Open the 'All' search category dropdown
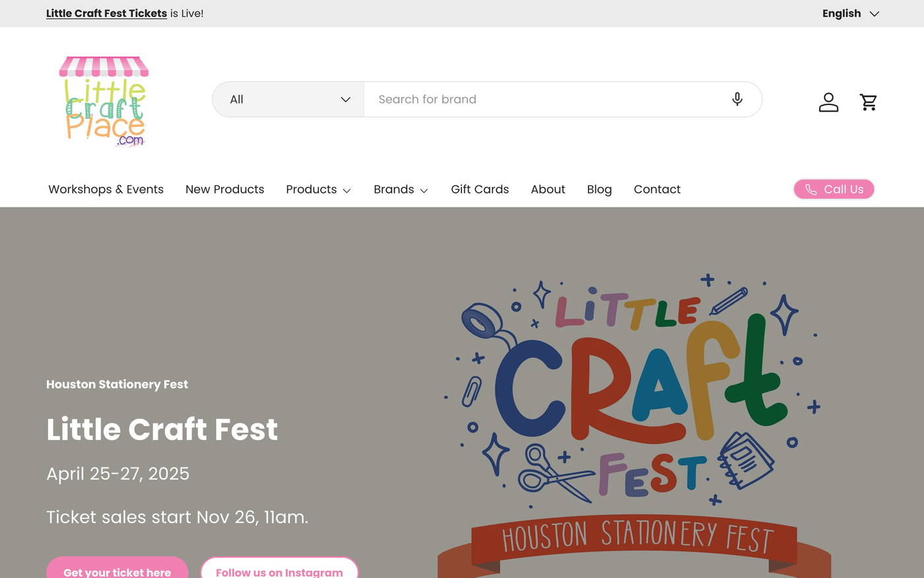Screen dimensions: 924x578 click(x=287, y=99)
